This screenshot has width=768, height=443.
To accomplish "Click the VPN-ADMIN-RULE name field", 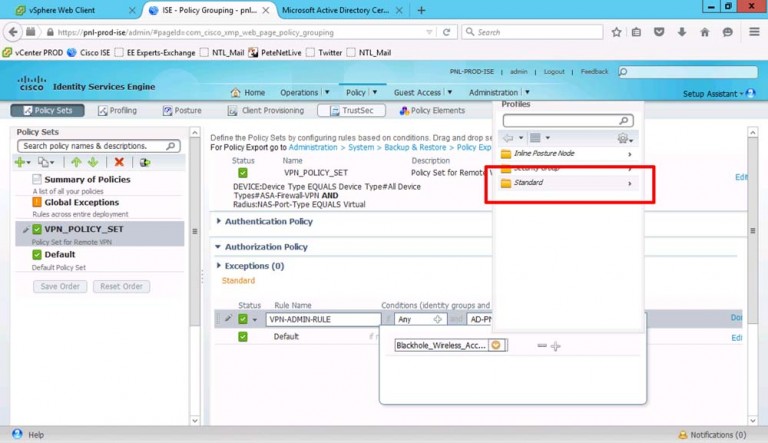I will (323, 319).
